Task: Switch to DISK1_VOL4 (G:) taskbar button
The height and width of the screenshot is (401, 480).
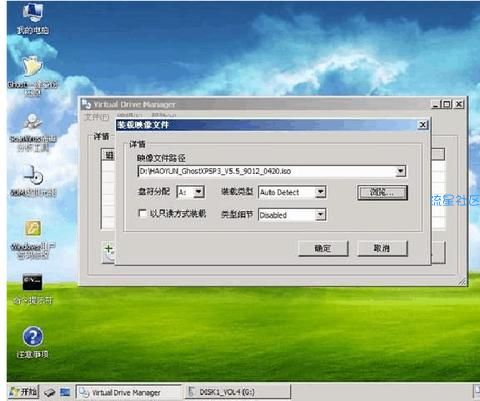Action: click(238, 392)
